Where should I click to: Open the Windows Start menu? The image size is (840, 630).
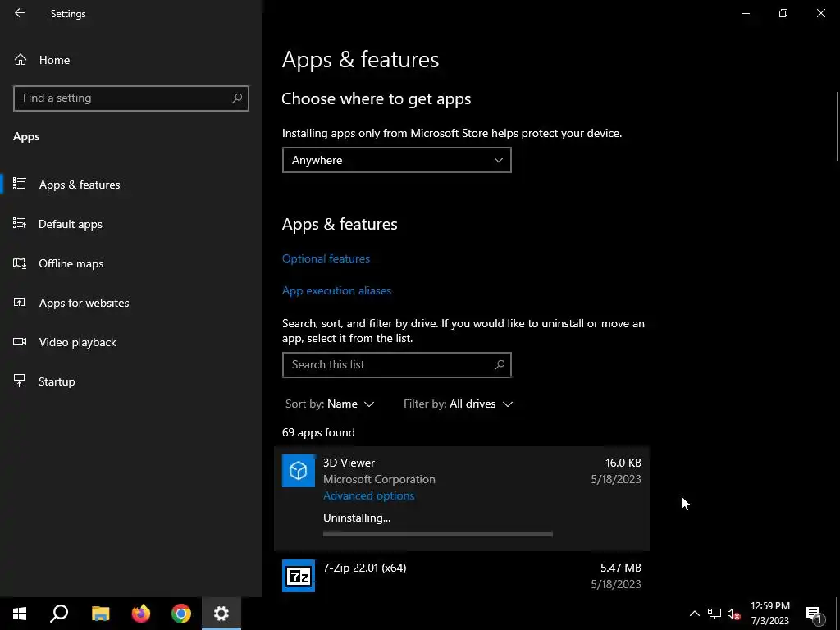[20, 614]
